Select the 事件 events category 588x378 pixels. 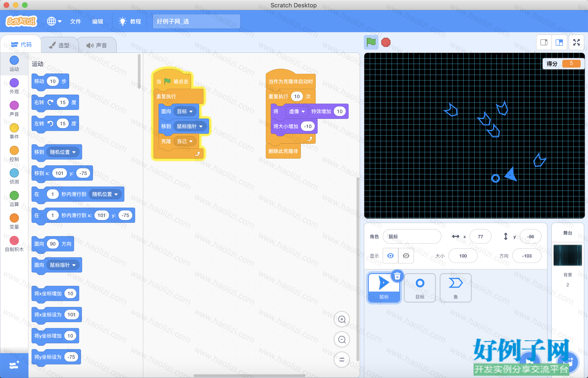click(14, 131)
